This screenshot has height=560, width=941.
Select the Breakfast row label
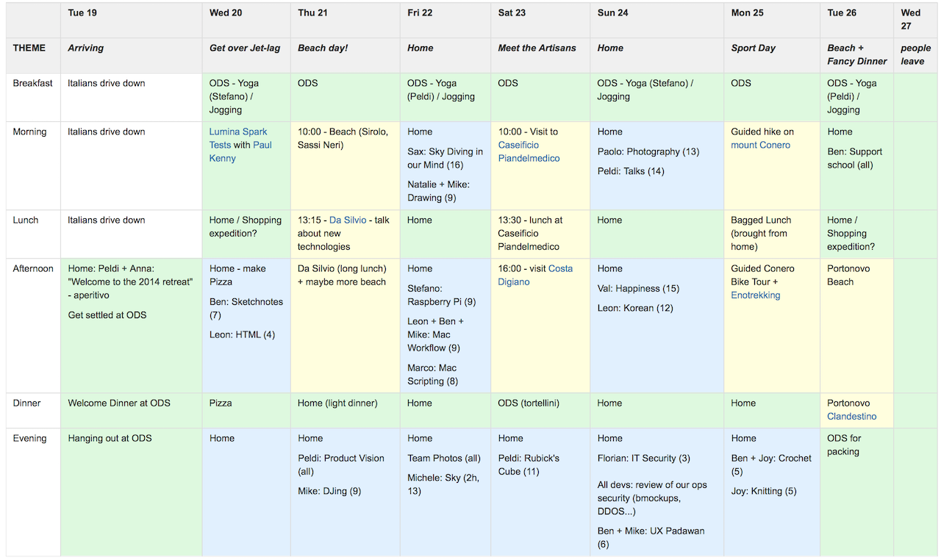[33, 98]
